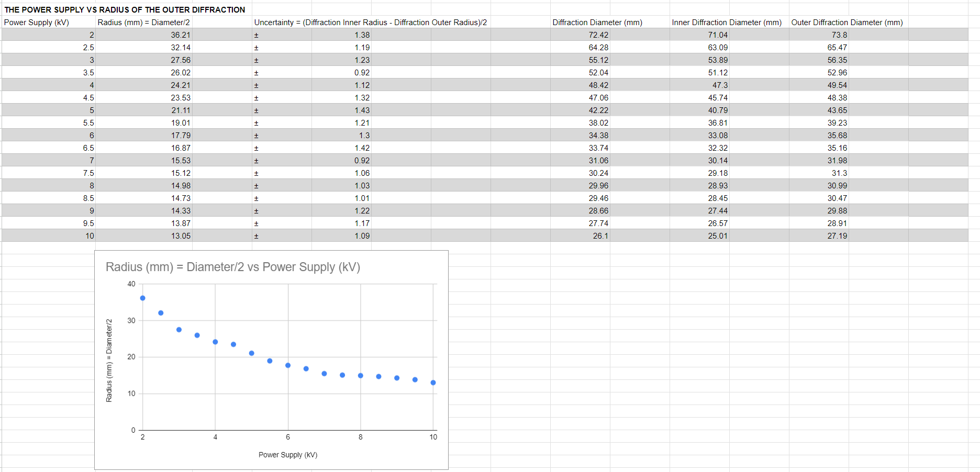Select diffraction diameter cell 26.1
This screenshot has height=472, width=980.
click(x=600, y=235)
